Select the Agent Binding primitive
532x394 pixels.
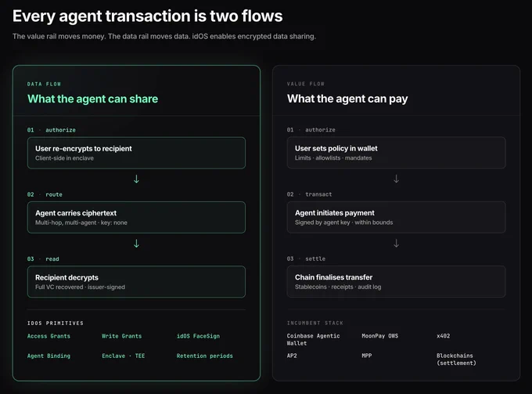(x=49, y=356)
